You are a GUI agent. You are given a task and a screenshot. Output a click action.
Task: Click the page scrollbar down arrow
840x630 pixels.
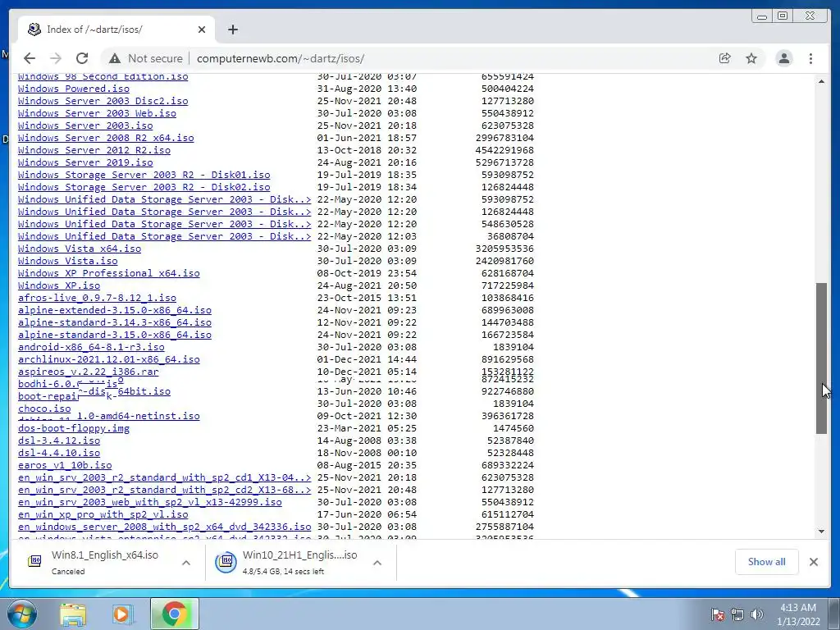pyautogui.click(x=821, y=532)
